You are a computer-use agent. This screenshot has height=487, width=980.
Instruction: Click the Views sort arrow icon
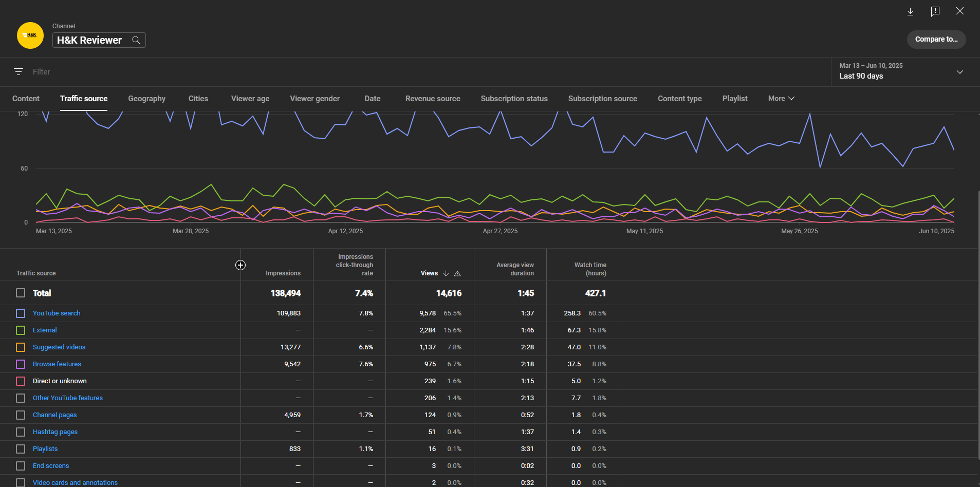click(x=446, y=273)
